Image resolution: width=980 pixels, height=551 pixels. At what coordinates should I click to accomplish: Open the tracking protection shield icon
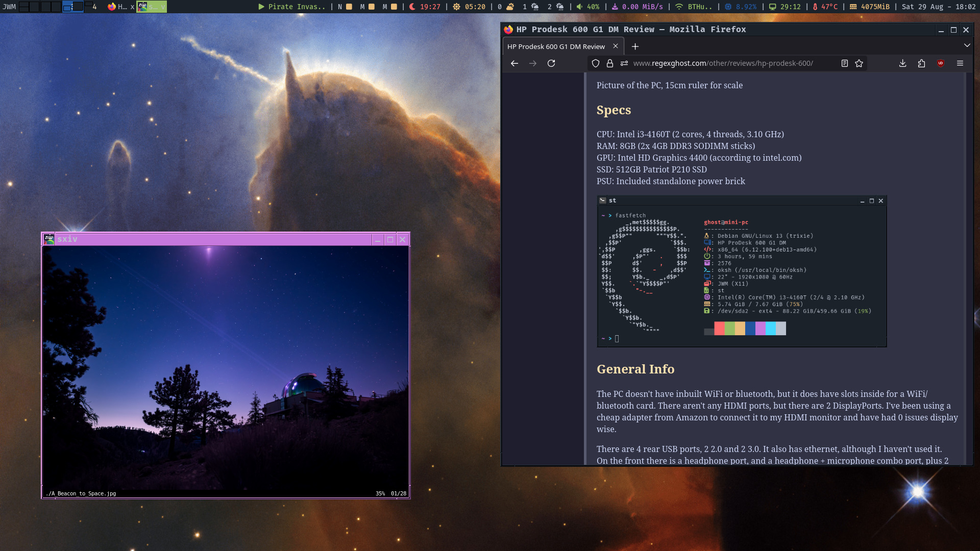[596, 63]
